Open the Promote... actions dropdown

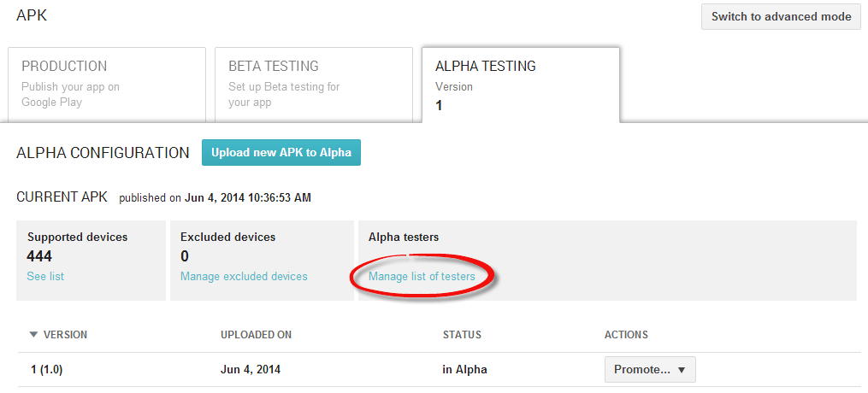pyautogui.click(x=650, y=370)
